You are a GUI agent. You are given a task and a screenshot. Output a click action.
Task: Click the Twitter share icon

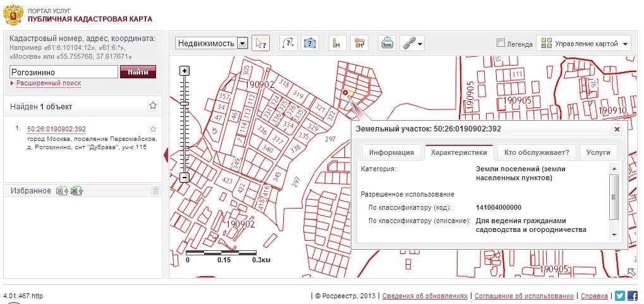tap(620, 296)
